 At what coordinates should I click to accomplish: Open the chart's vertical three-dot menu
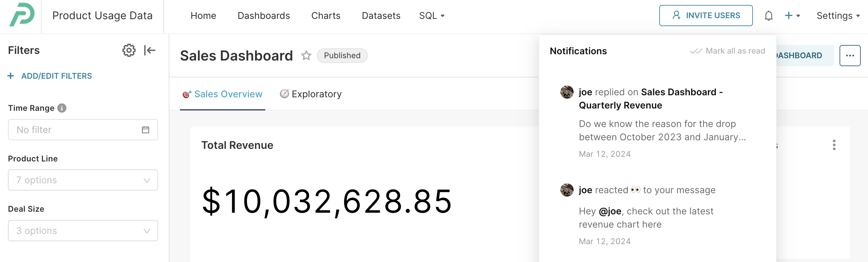[834, 145]
